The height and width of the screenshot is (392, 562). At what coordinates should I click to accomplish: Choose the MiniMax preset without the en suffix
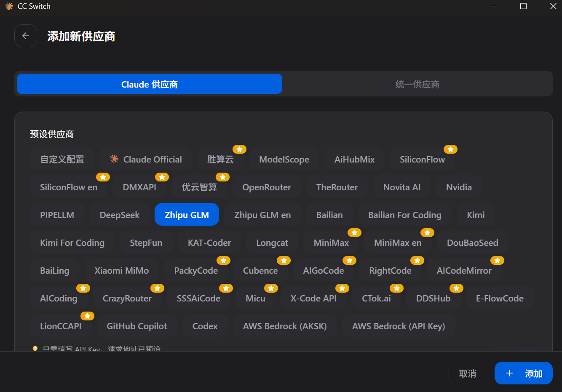click(331, 243)
